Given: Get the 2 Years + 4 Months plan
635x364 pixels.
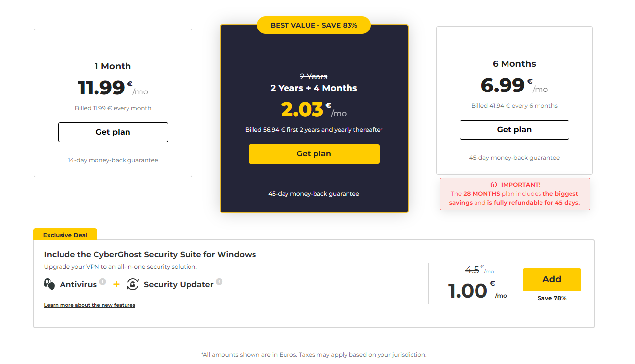Looking at the screenshot, I should pos(314,154).
